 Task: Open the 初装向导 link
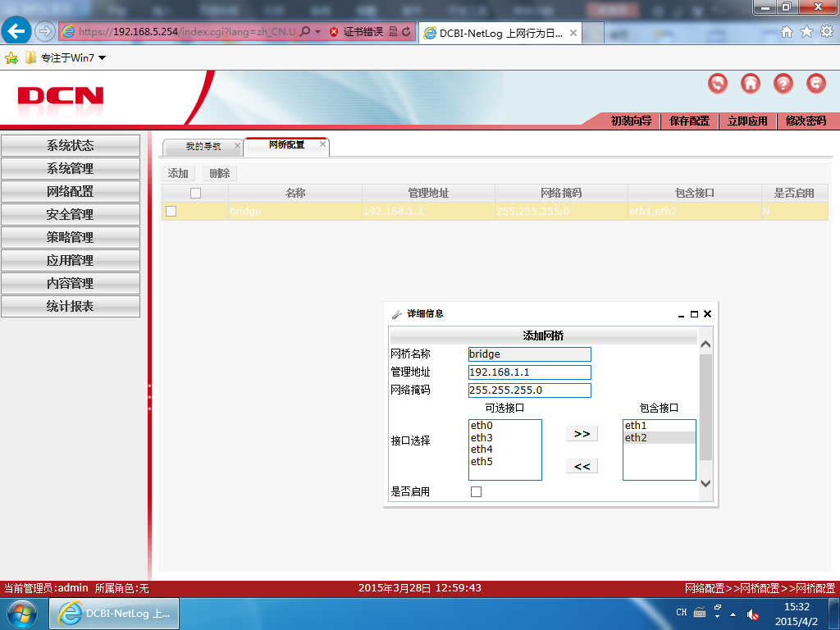[x=631, y=121]
